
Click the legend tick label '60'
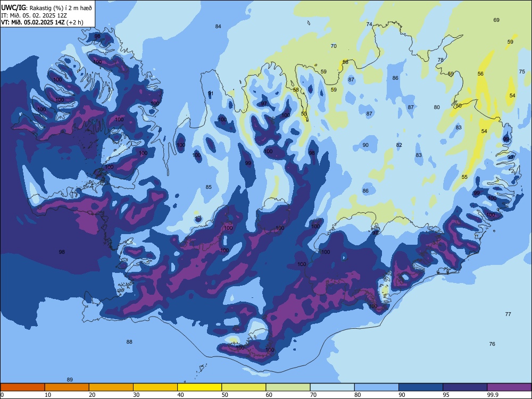(x=269, y=395)
